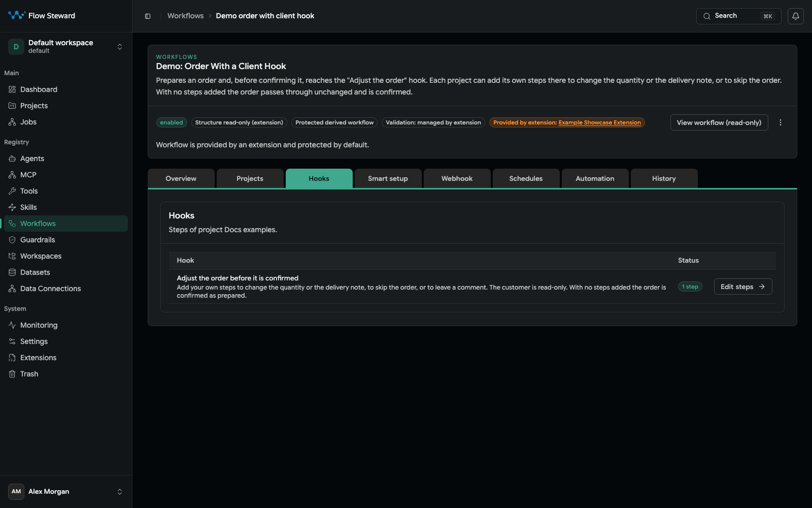Click the Datasets database icon
Viewport: 812px width, 508px height.
12,272
